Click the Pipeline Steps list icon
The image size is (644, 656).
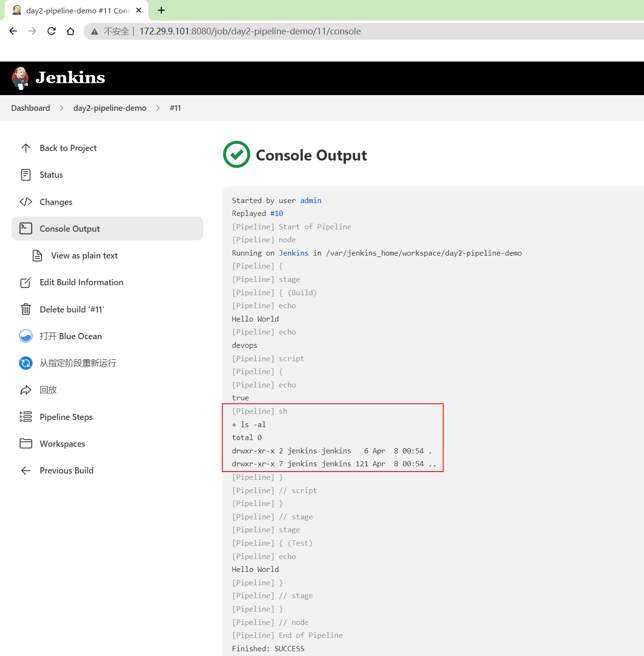26,417
